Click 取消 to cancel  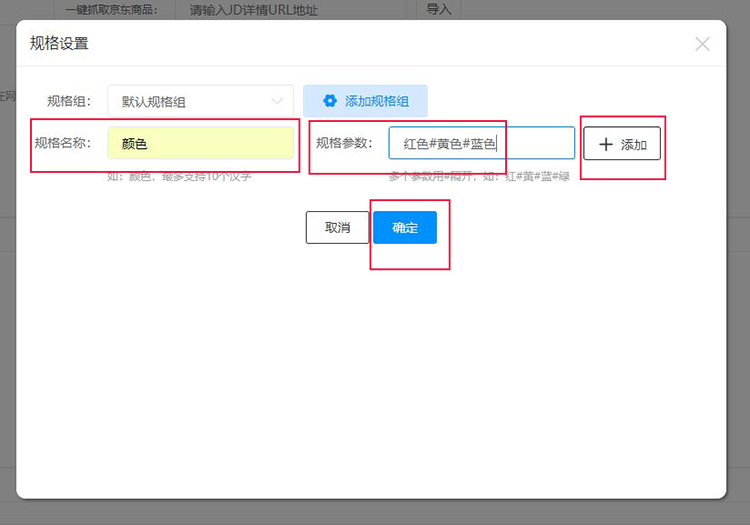click(338, 228)
